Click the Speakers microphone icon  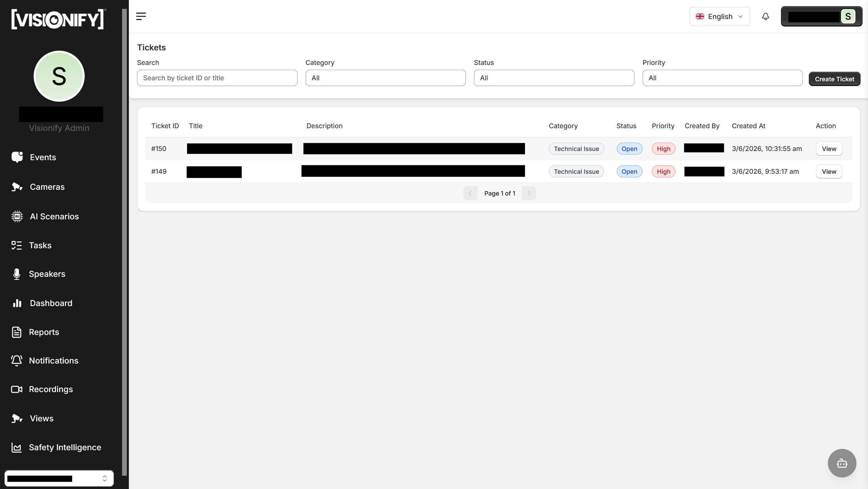[x=16, y=274]
